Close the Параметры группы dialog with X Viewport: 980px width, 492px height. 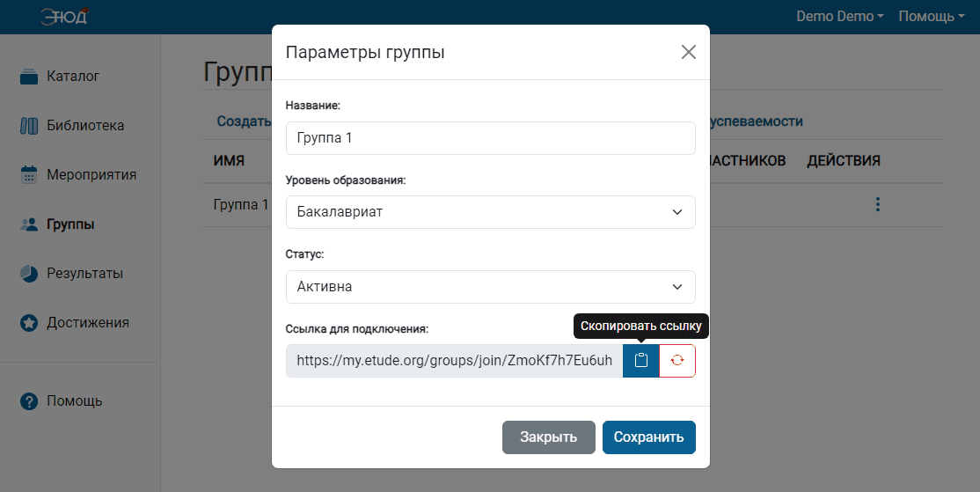[688, 52]
